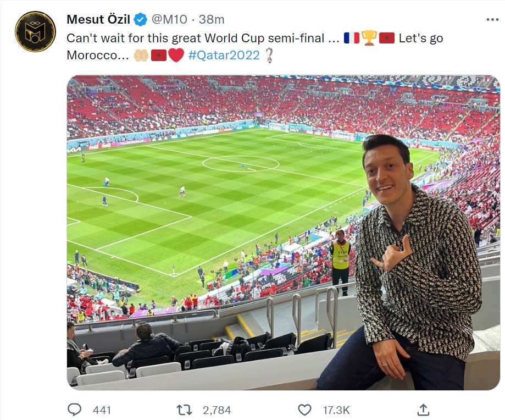Click the France flag emoji in the tweet
Image resolution: width=505 pixels, height=420 pixels.
click(351, 38)
